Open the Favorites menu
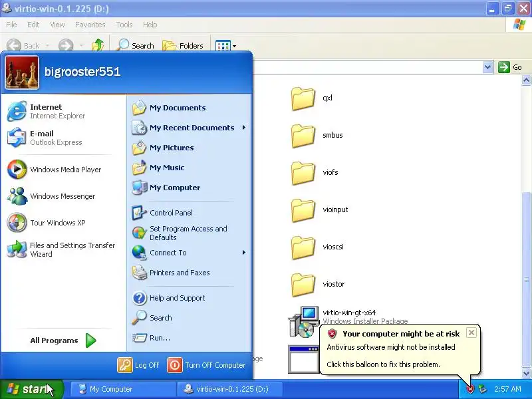 (x=90, y=25)
